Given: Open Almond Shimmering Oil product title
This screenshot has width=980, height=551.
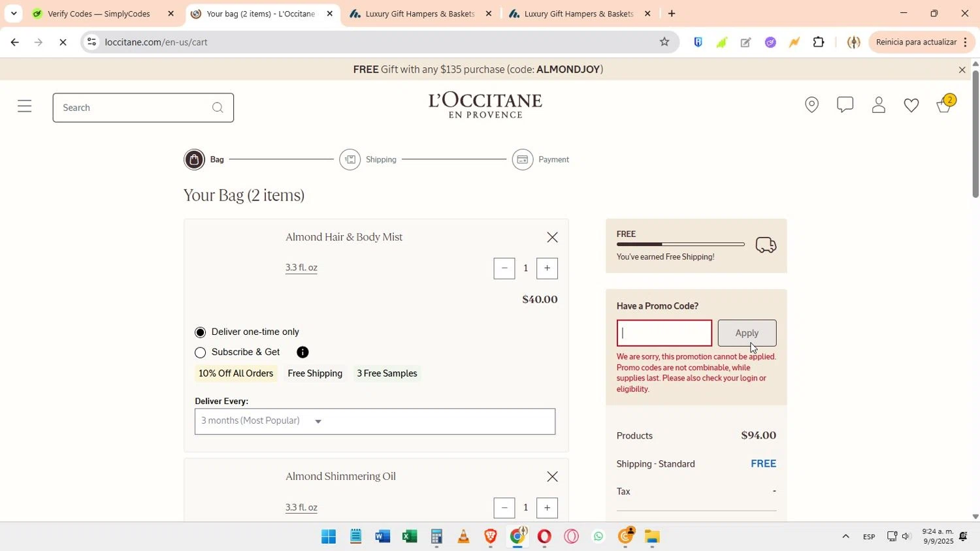Looking at the screenshot, I should [x=340, y=477].
